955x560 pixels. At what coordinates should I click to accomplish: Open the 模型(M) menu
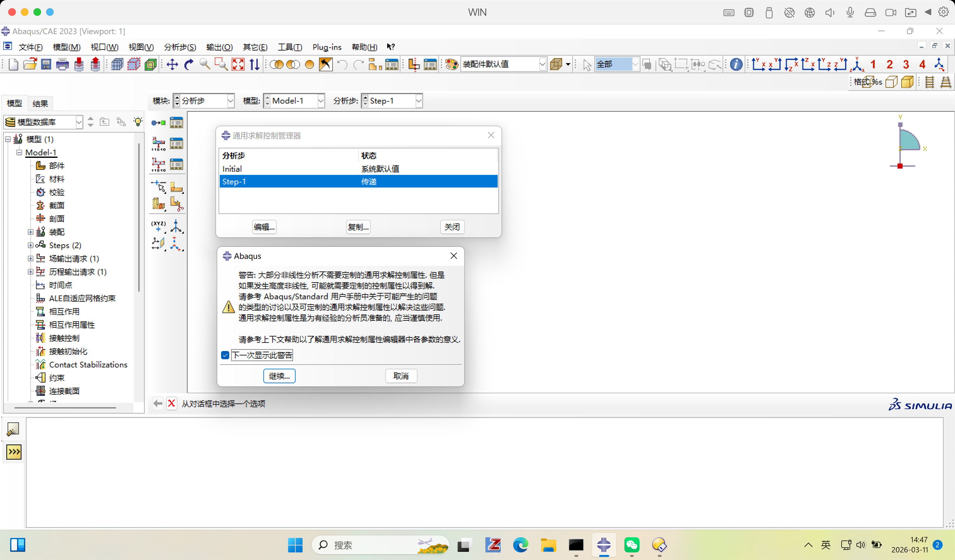point(67,47)
